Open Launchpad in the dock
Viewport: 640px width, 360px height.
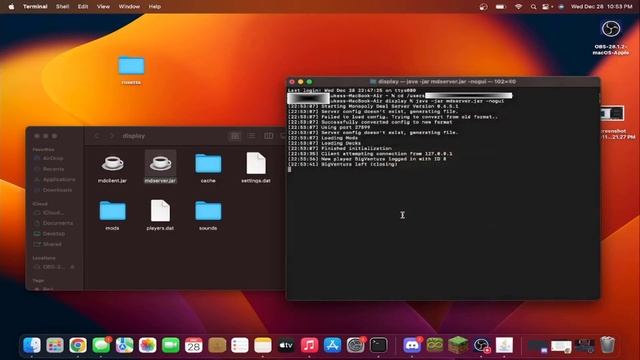pos(55,345)
